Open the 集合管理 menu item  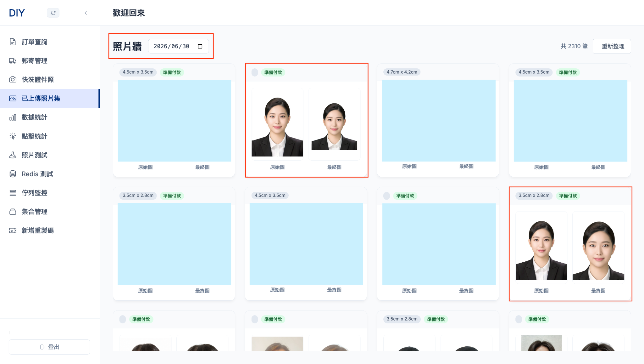pos(50,212)
